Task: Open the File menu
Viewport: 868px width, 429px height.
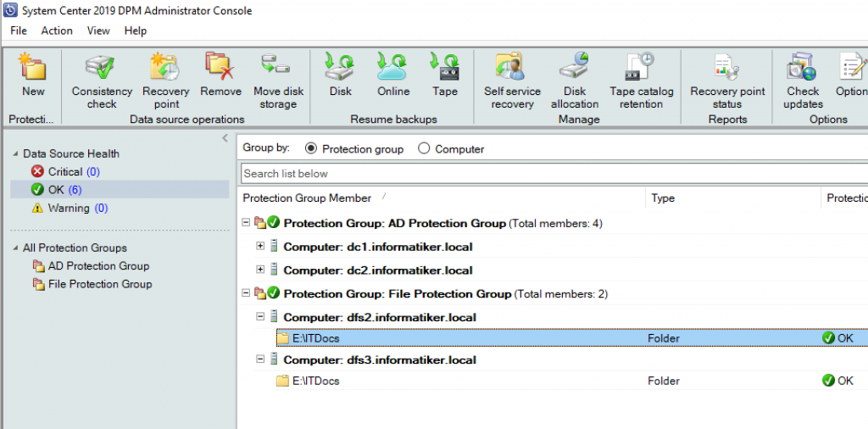Action: (19, 31)
